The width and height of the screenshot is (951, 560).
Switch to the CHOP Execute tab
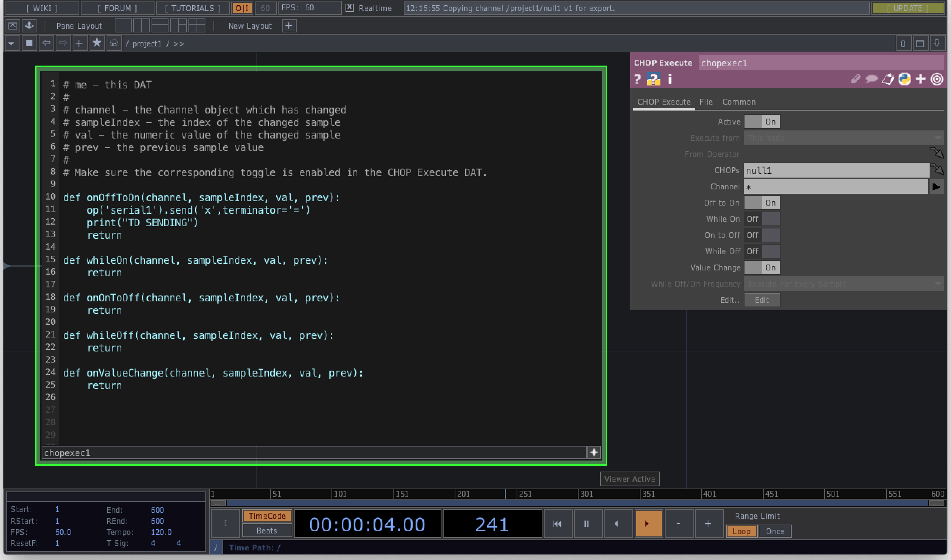pos(664,102)
